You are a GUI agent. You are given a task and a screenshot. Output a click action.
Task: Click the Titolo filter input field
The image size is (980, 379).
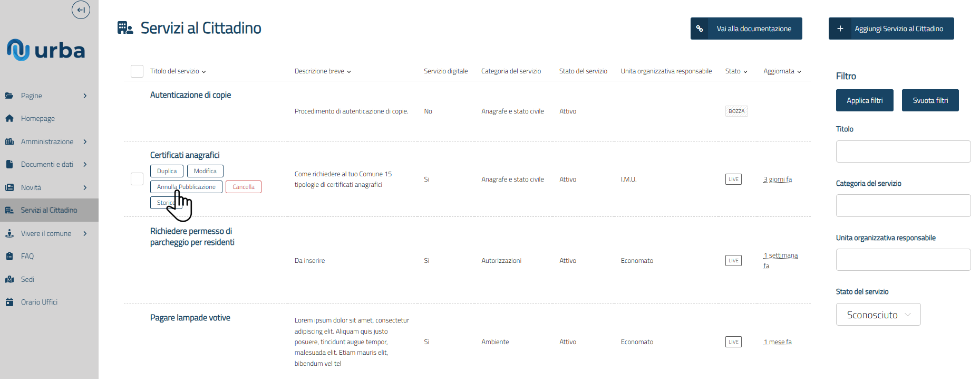pyautogui.click(x=903, y=151)
